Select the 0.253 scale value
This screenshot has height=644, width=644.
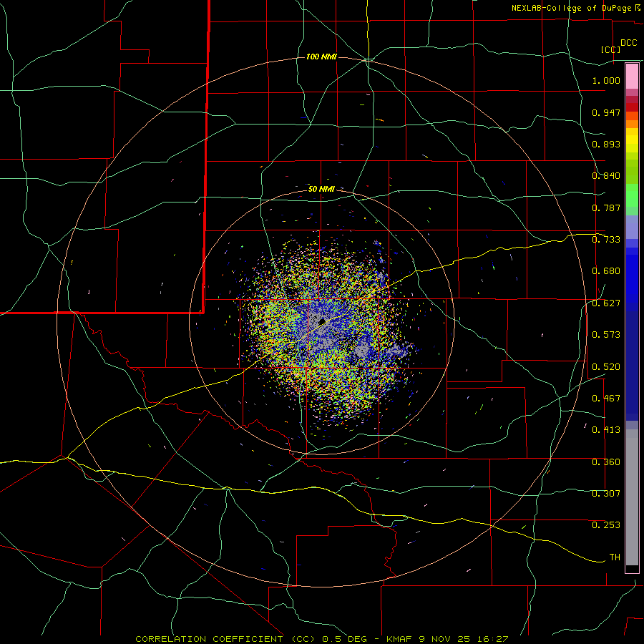pos(606,525)
